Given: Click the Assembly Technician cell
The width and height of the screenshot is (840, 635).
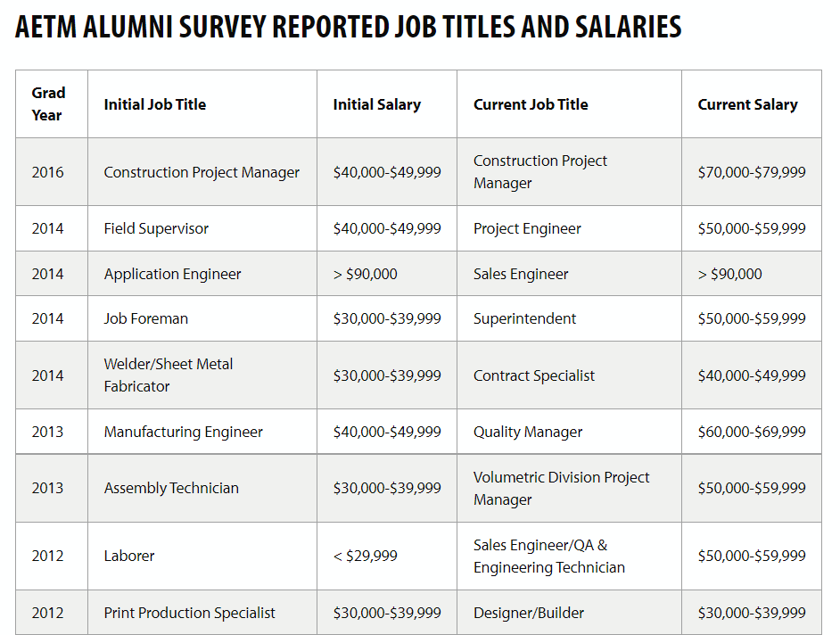Looking at the screenshot, I should (x=202, y=488).
